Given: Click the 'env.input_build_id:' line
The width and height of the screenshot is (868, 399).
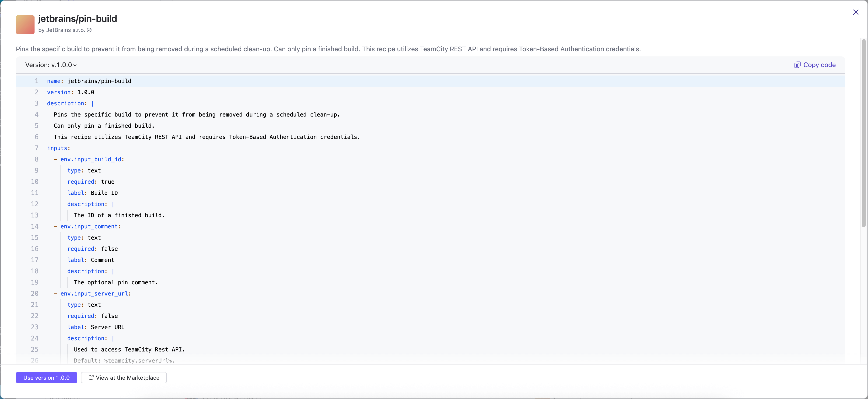Looking at the screenshot, I should coord(89,159).
